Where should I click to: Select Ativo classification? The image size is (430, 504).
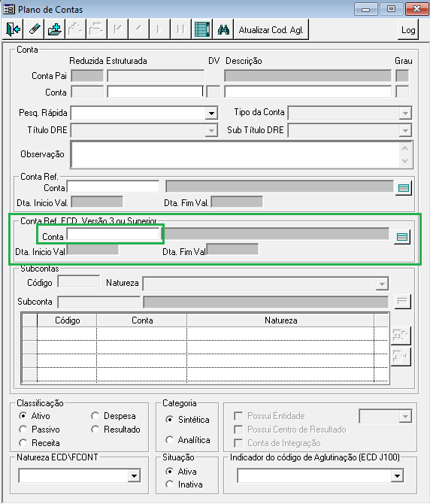(23, 415)
